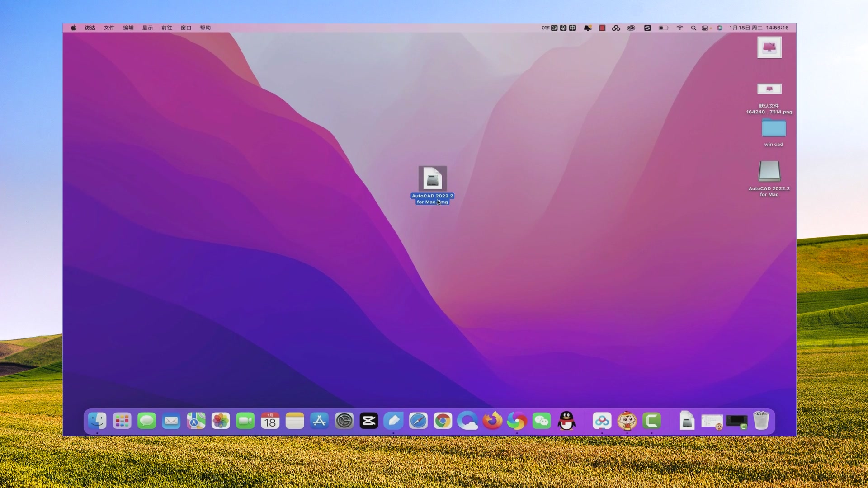The image size is (868, 488).
Task: Open Sogou input S icon
Action: tap(647, 28)
